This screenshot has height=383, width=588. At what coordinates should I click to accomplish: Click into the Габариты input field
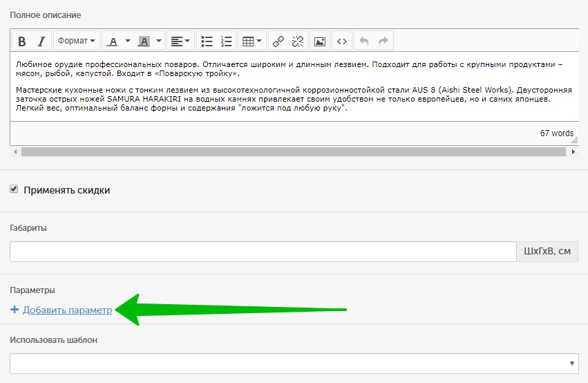(x=263, y=252)
